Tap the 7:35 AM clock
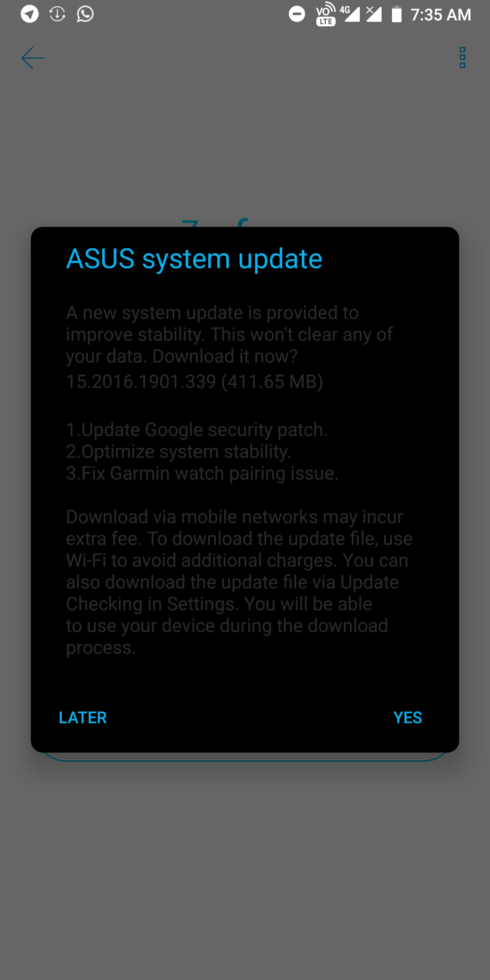 [x=441, y=15]
